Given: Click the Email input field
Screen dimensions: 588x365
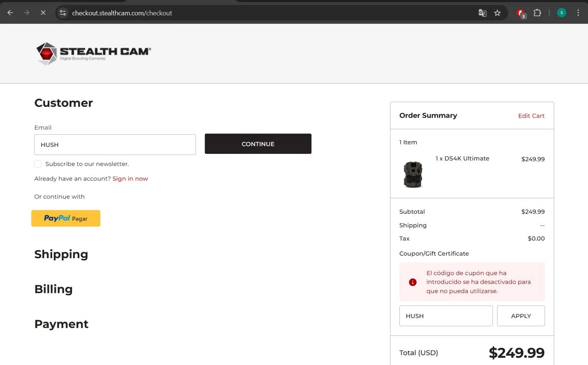Looking at the screenshot, I should click(x=115, y=145).
